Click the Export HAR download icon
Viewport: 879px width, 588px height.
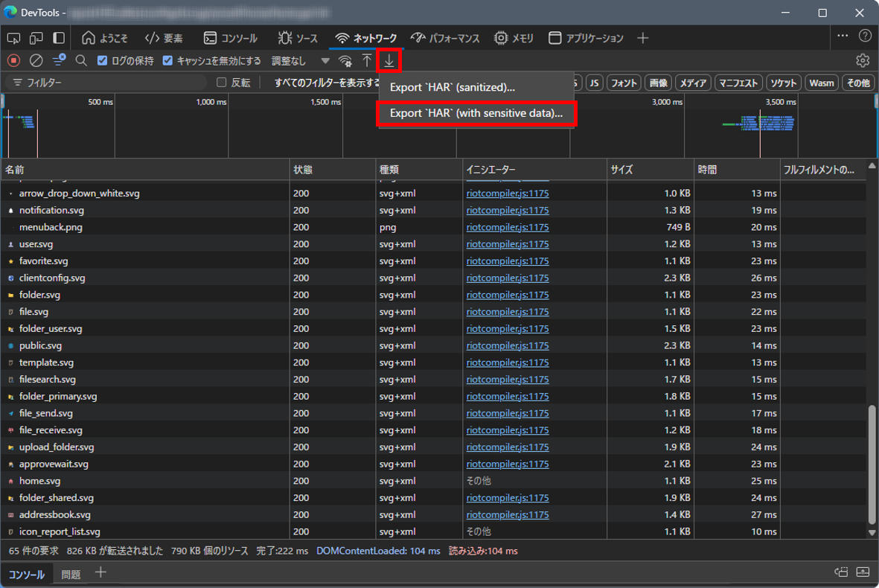tap(389, 60)
